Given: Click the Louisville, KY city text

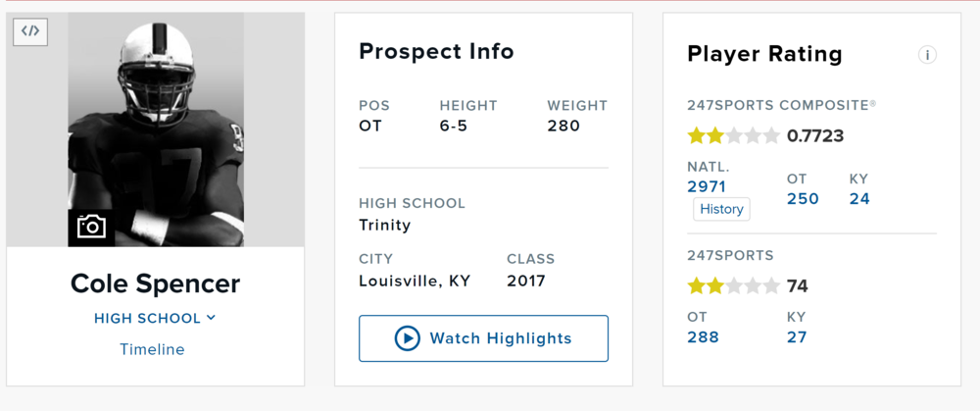Looking at the screenshot, I should click(x=415, y=281).
